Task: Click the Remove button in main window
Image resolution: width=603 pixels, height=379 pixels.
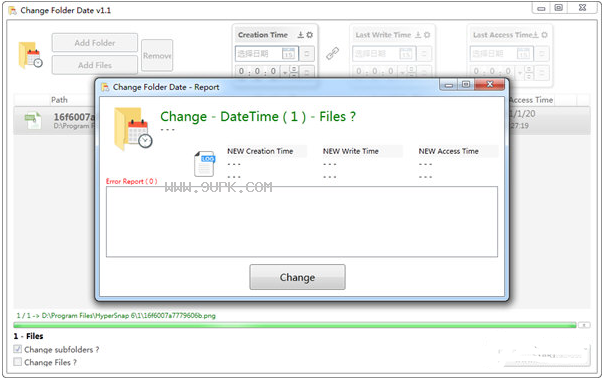Action: [x=157, y=56]
